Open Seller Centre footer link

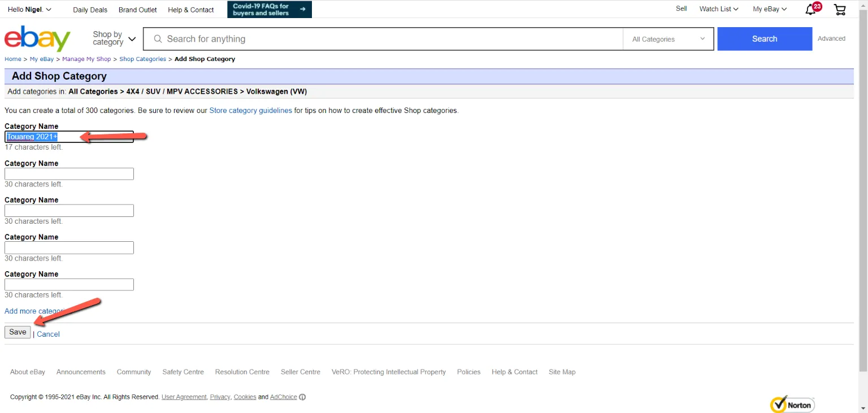301,372
